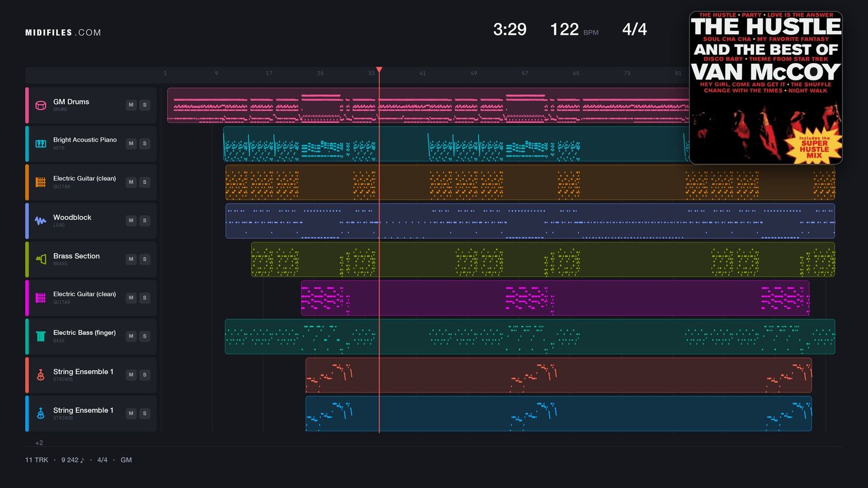Open the MIDIFILES.COM logo link
This screenshot has height=488, width=868.
pos(63,33)
